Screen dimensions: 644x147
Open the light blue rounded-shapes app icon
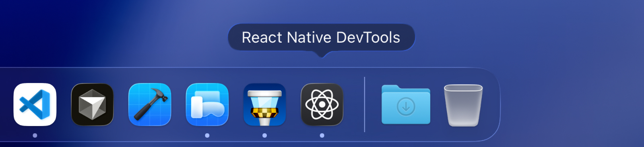point(207,105)
